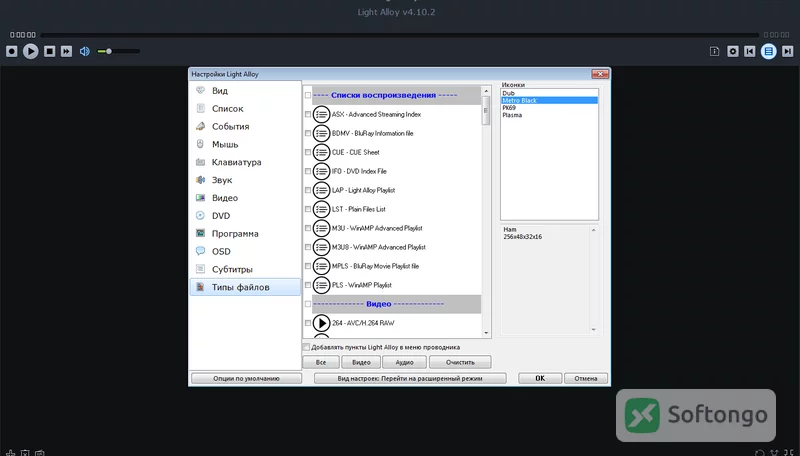
Task: Click the LAP playlist icon
Action: pos(321,190)
